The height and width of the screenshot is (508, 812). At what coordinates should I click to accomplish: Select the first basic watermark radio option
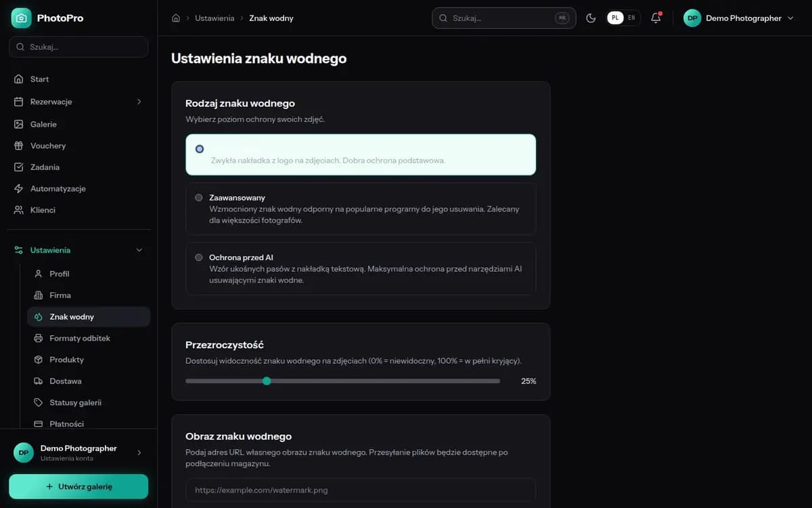point(199,149)
